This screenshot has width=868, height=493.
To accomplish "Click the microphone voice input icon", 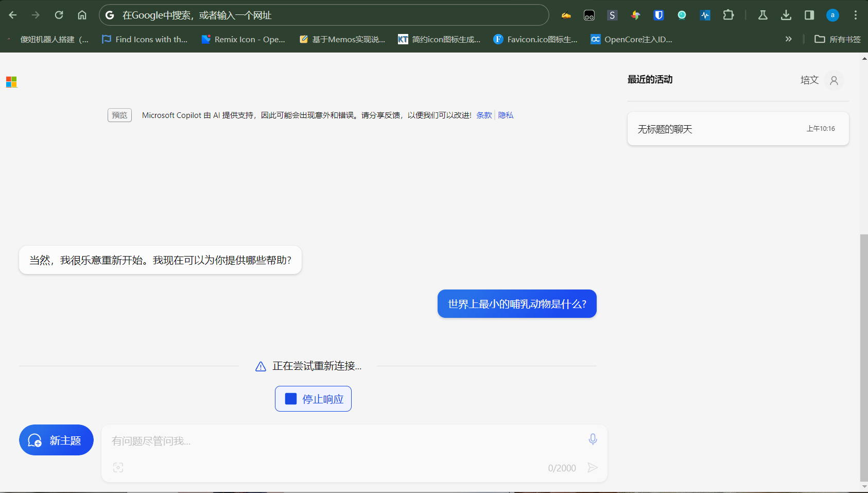I will coord(593,439).
